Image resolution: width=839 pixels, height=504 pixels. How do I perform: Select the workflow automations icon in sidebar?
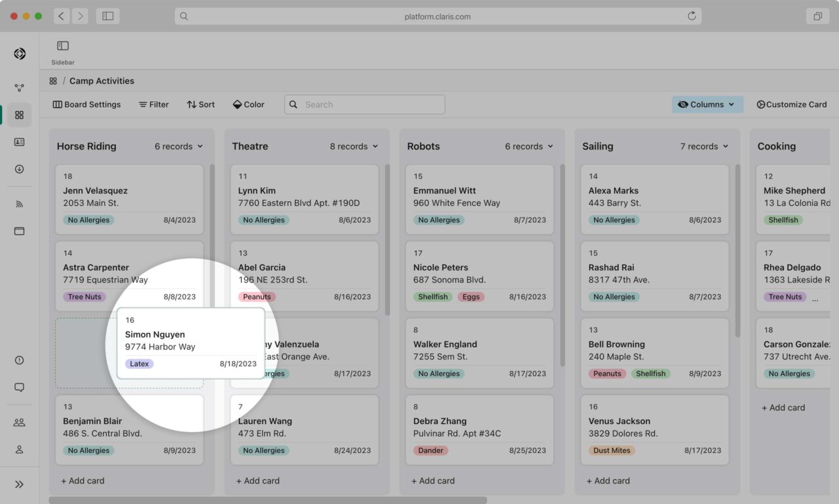click(19, 87)
